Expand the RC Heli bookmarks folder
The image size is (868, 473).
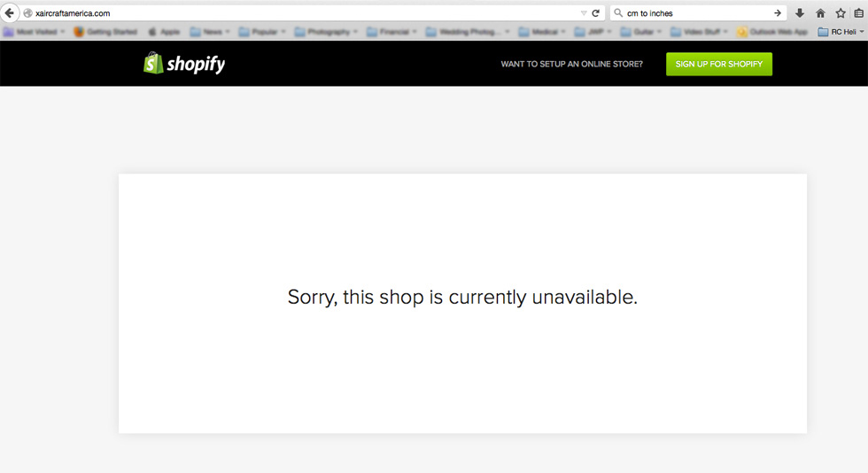[x=841, y=32]
